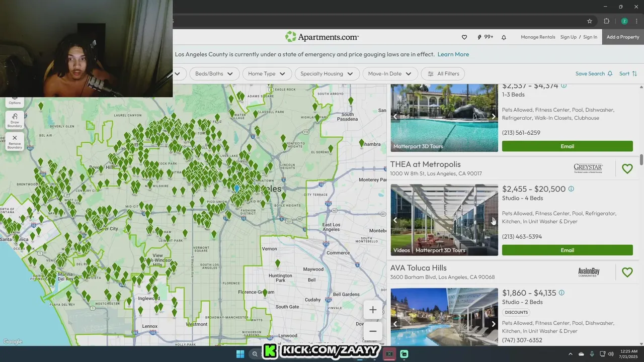
Task: Open the volume control in system tray
Action: click(611, 354)
